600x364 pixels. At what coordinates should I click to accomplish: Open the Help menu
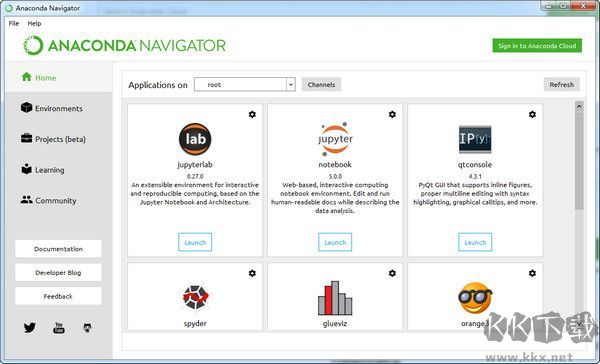tap(34, 23)
